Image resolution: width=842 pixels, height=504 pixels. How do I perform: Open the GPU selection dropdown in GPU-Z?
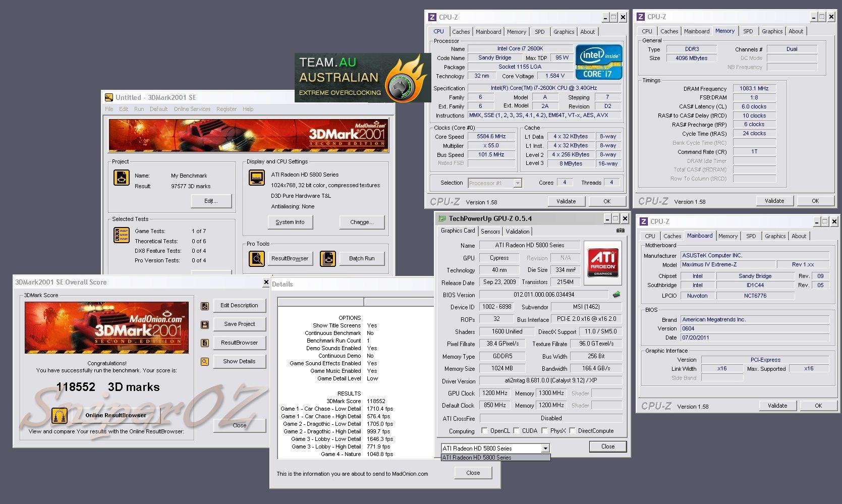click(x=545, y=448)
